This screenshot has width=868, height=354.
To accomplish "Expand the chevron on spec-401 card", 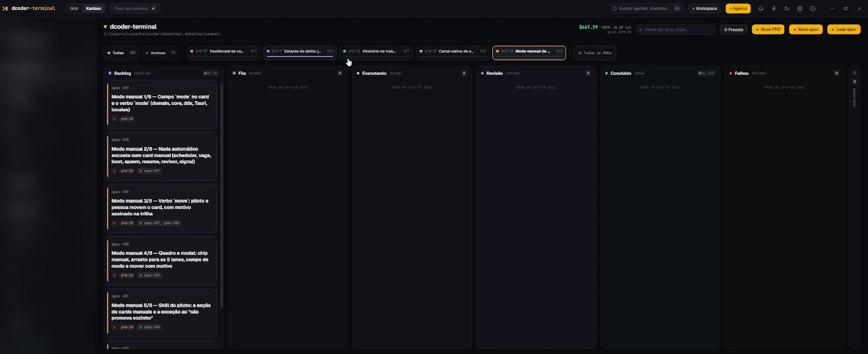I will (114, 327).
